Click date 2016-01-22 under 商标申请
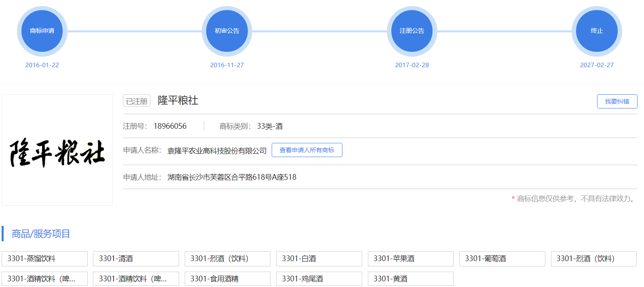Screen dimensions: 644x287 click(x=42, y=65)
